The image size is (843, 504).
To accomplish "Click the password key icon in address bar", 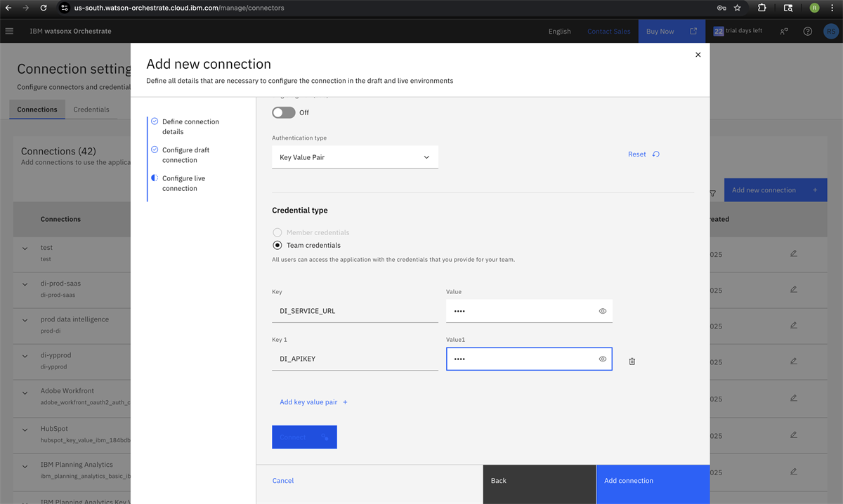I will pos(721,8).
